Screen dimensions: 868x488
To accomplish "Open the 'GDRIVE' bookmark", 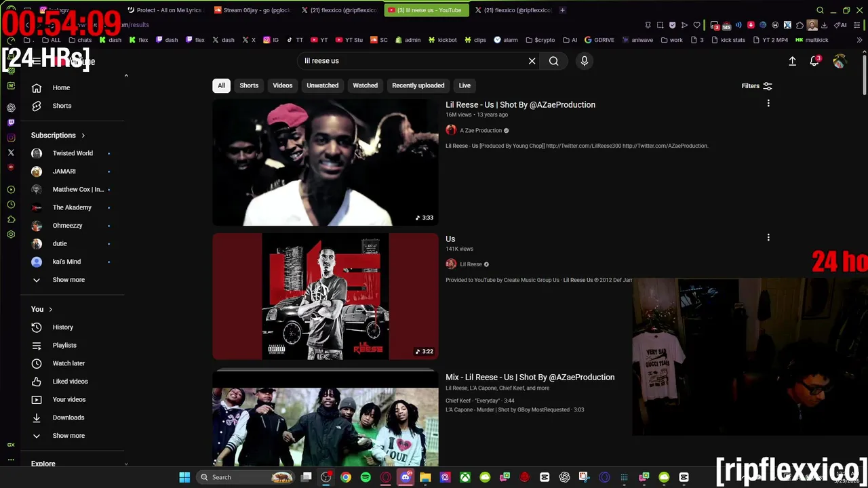I will 599,40.
